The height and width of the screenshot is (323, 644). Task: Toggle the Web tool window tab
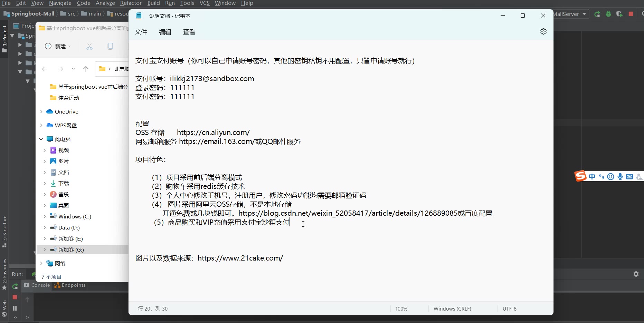(4, 309)
